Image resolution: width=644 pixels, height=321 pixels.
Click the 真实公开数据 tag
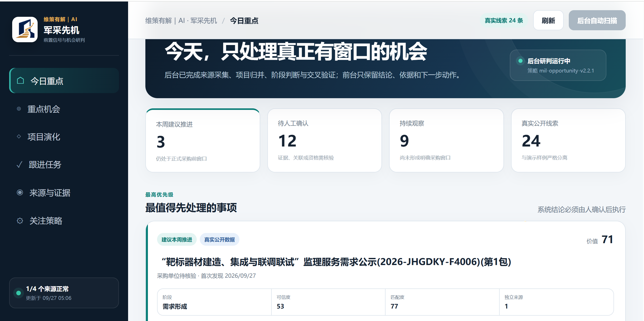click(x=219, y=239)
